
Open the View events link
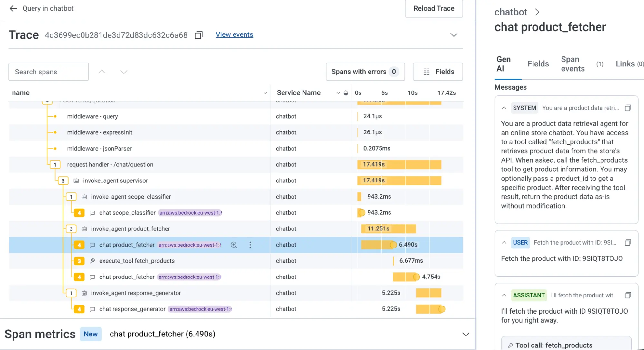(234, 34)
